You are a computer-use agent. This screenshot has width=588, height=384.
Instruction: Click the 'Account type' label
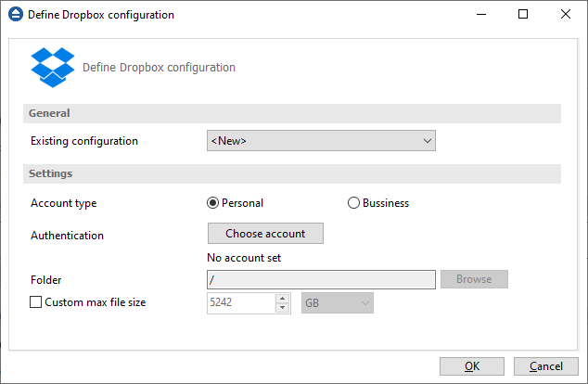coord(64,203)
